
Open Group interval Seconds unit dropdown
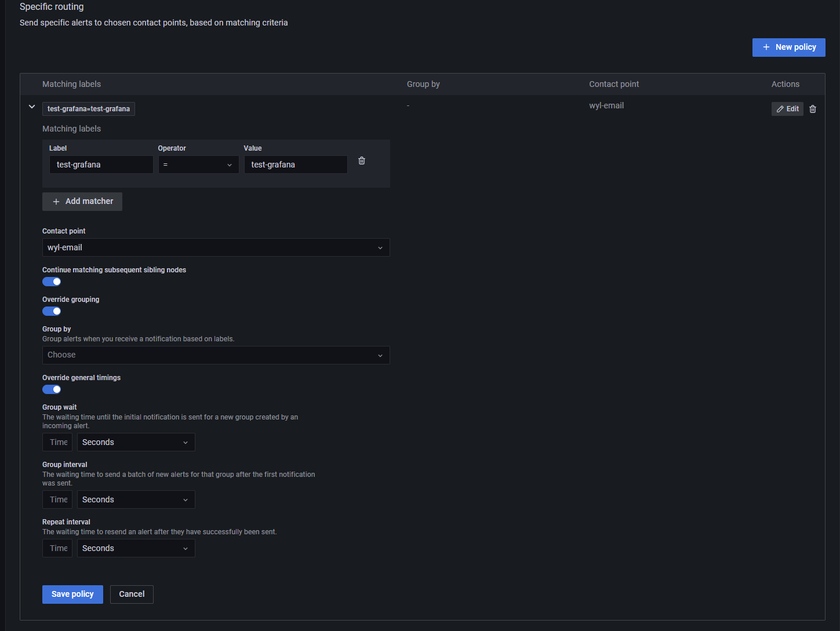[136, 499]
